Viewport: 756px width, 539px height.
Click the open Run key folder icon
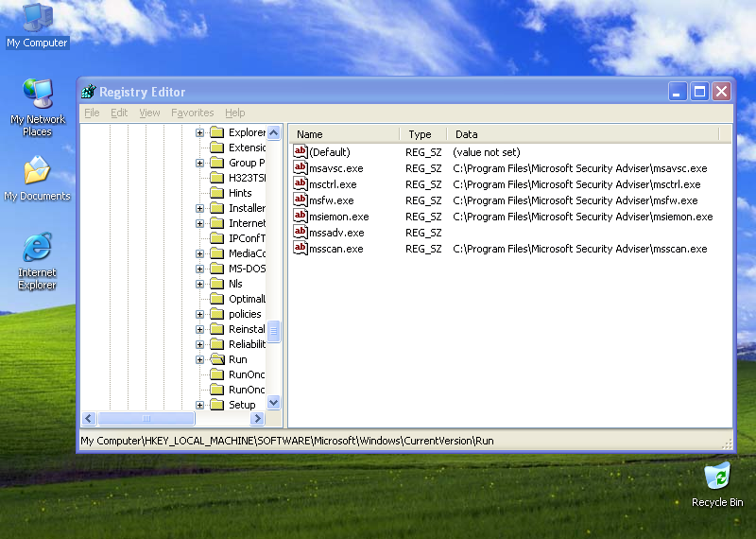(x=217, y=359)
